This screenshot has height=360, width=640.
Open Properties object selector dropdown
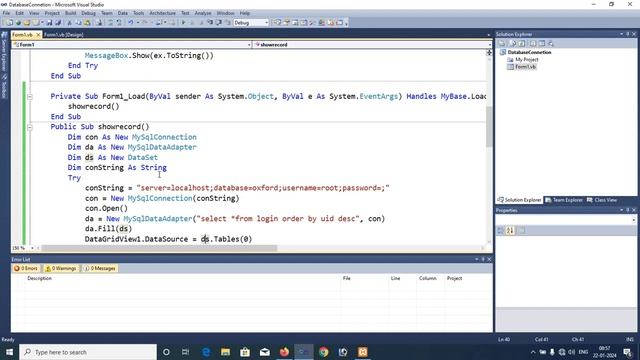[634, 220]
